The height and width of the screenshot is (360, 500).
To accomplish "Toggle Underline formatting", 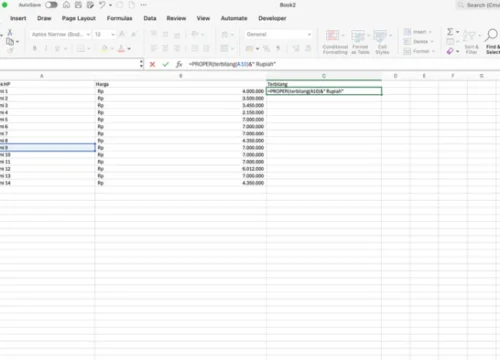I will (57, 49).
